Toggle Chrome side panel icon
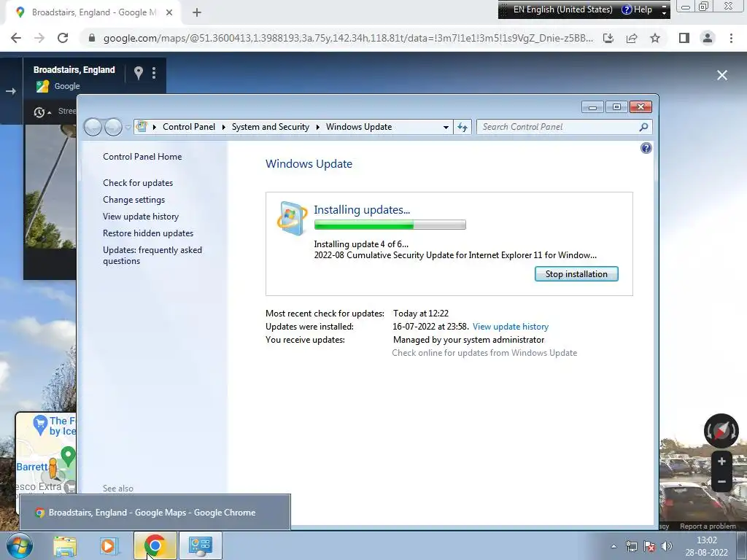Image resolution: width=747 pixels, height=560 pixels. point(684,38)
